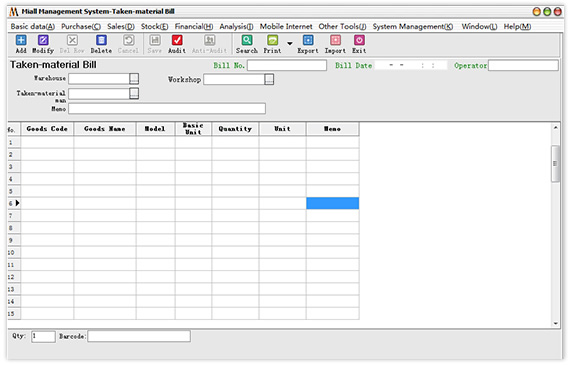The height and width of the screenshot is (365, 568).
Task: Open the Workshop lookup button
Action: [269, 79]
